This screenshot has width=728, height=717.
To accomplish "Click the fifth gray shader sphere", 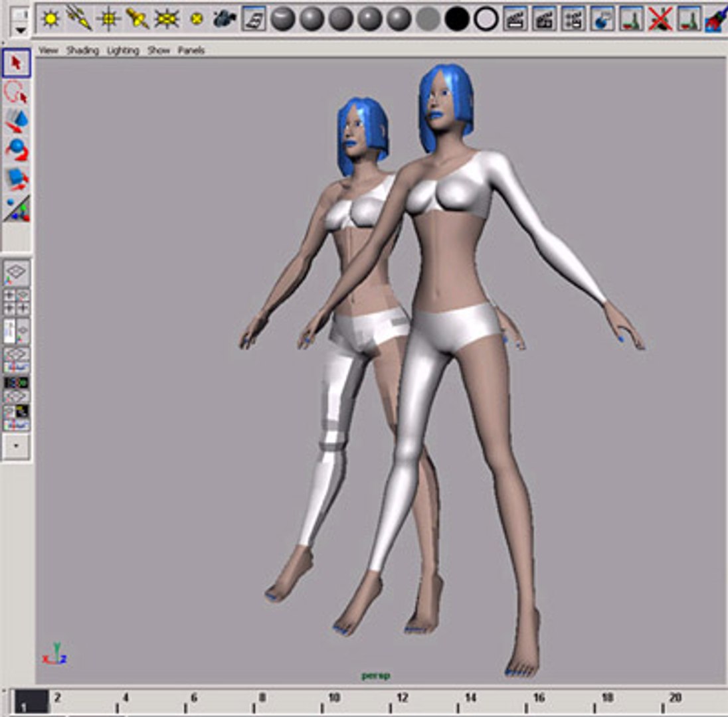I will [399, 19].
